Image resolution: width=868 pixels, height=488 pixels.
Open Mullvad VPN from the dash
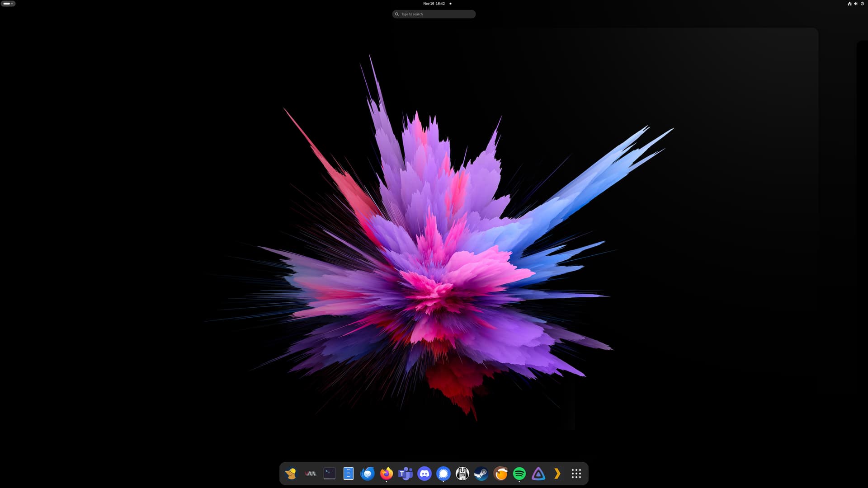point(291,474)
